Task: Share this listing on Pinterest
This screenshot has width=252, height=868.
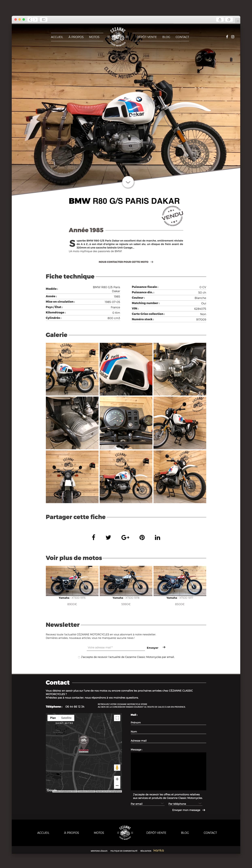Action: pos(142,538)
